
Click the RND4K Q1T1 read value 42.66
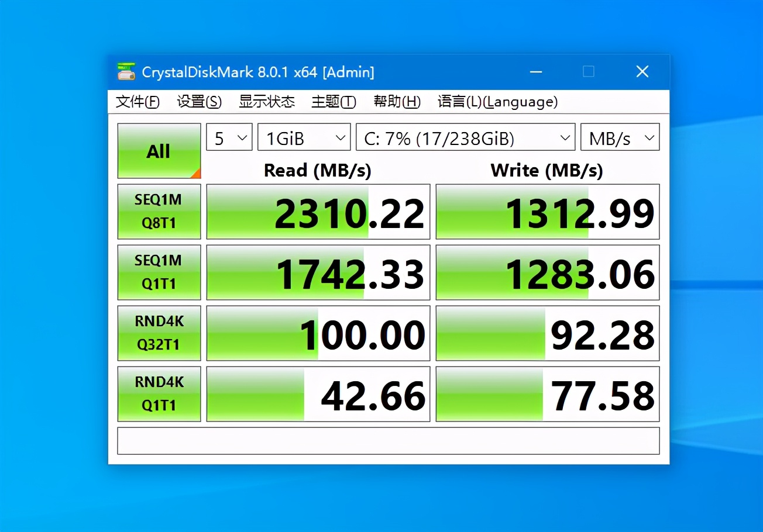(x=318, y=394)
